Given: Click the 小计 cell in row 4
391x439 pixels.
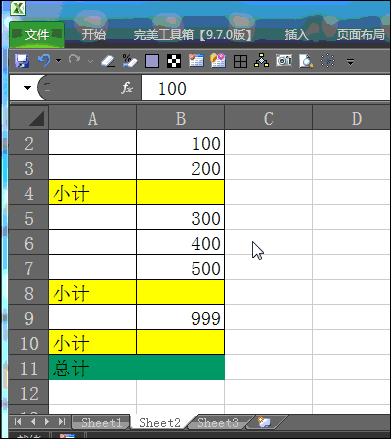Looking at the screenshot, I should coord(93,192).
